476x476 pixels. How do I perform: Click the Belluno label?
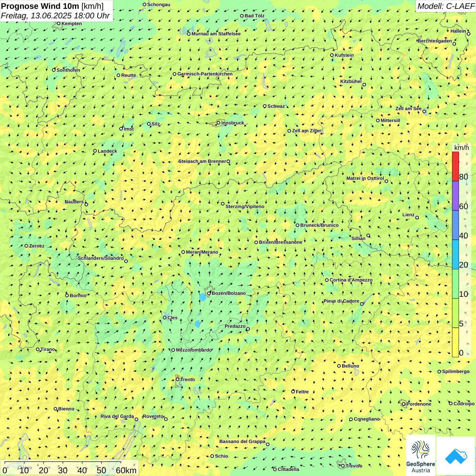tap(350, 366)
